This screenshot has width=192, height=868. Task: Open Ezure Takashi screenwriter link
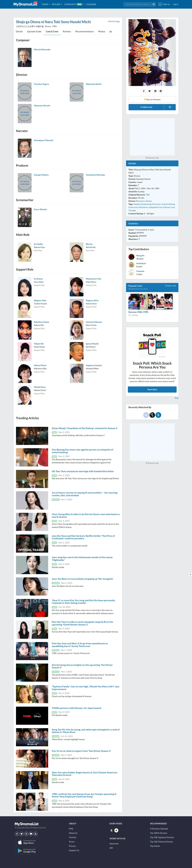point(40,209)
